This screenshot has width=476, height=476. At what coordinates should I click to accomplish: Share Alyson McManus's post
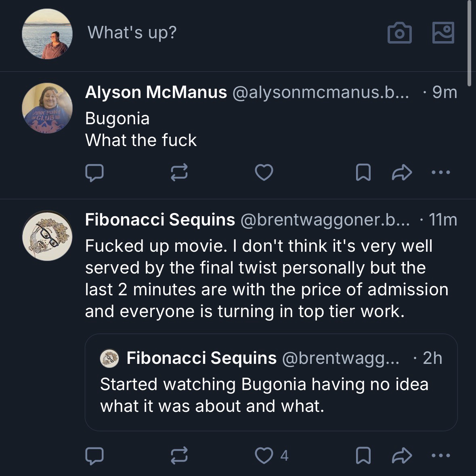(402, 173)
